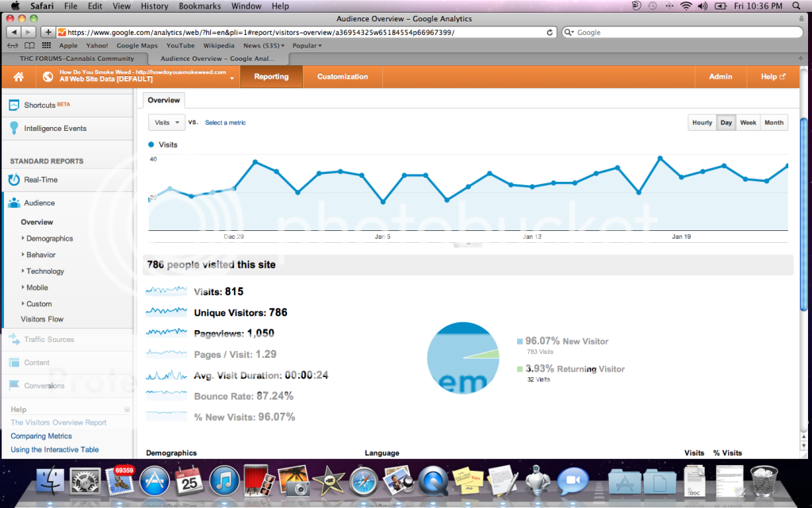Go to Analytics home icon

pos(19,77)
